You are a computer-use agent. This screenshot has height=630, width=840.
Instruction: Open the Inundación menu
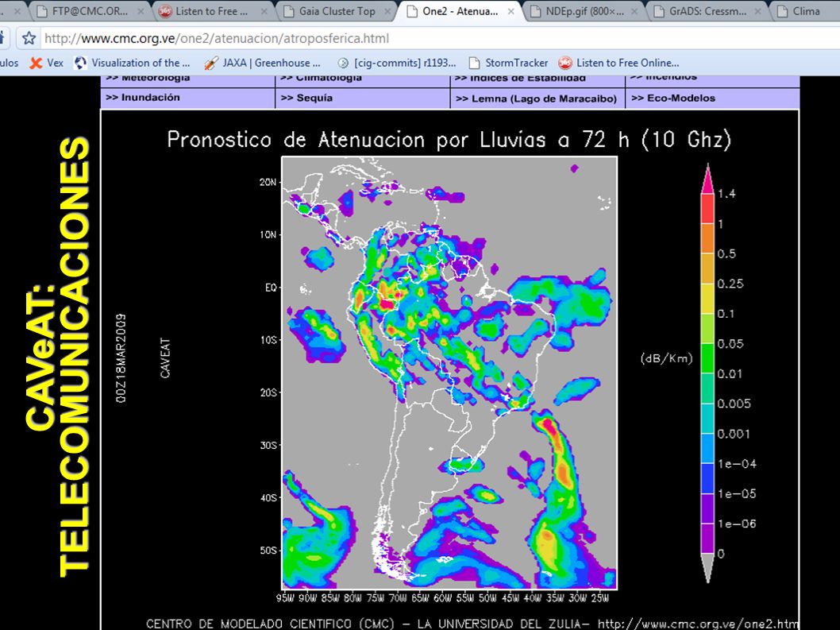(x=187, y=98)
